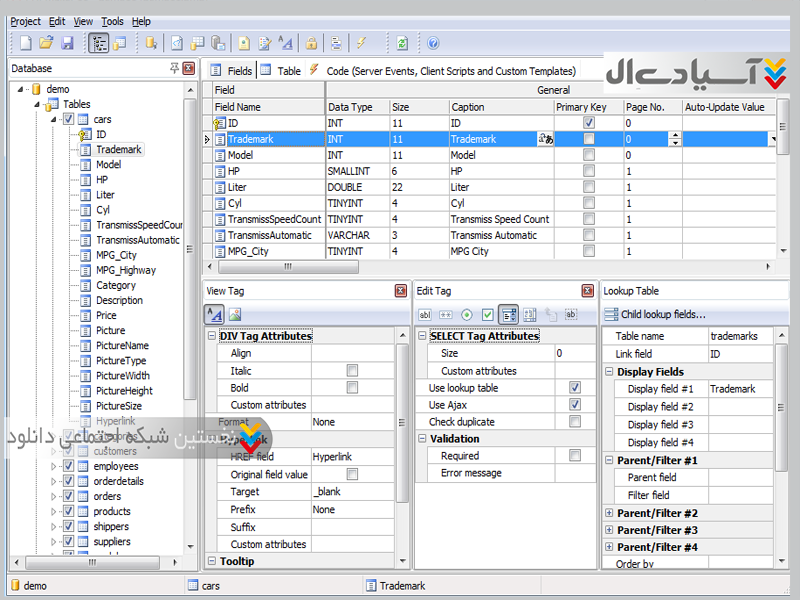Toggle Primary Key checkbox for ID field
Viewport: 800px width, 600px height.
click(589, 123)
